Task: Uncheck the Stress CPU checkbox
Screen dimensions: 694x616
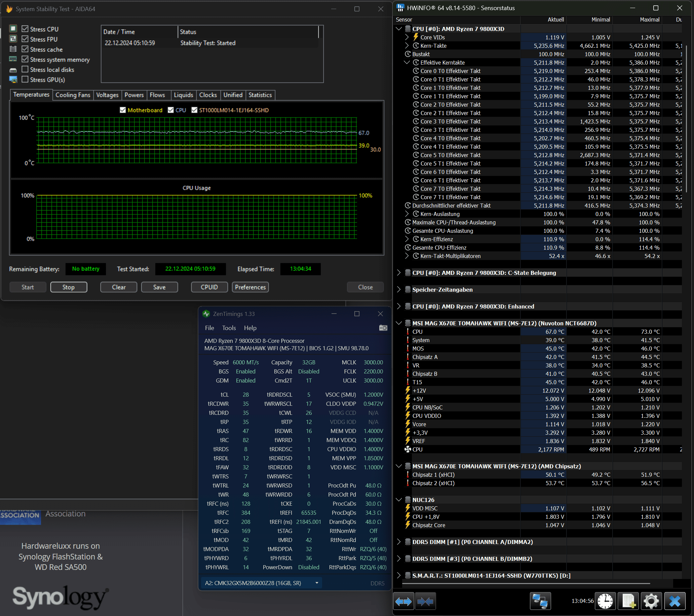Action: click(25, 29)
